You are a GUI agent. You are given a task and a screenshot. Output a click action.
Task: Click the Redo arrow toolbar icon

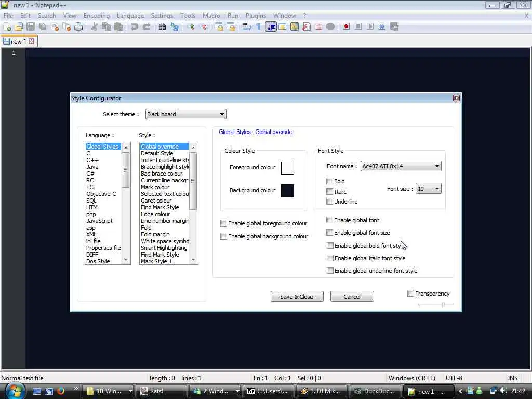click(146, 27)
